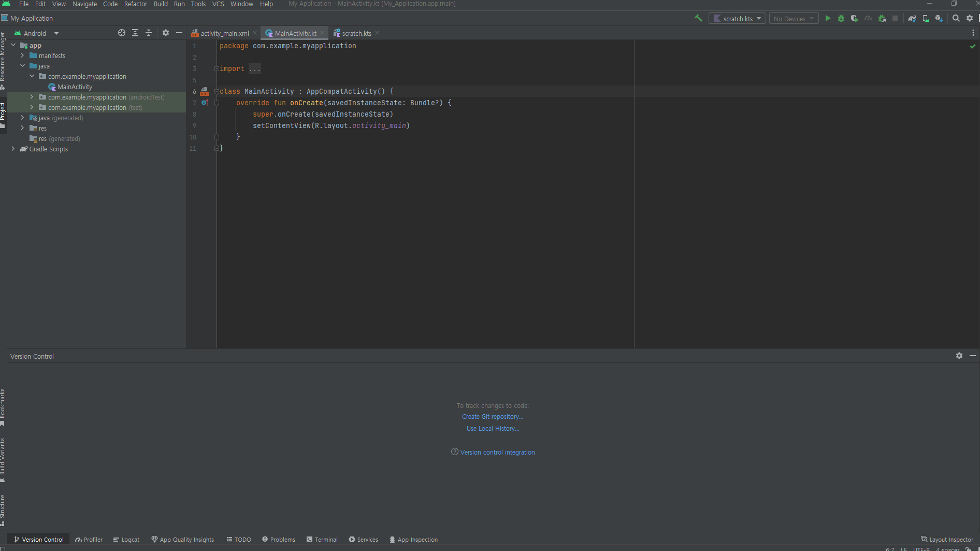The image size is (980, 551).
Task: Click the Profile app gauge icon
Action: (x=868, y=18)
